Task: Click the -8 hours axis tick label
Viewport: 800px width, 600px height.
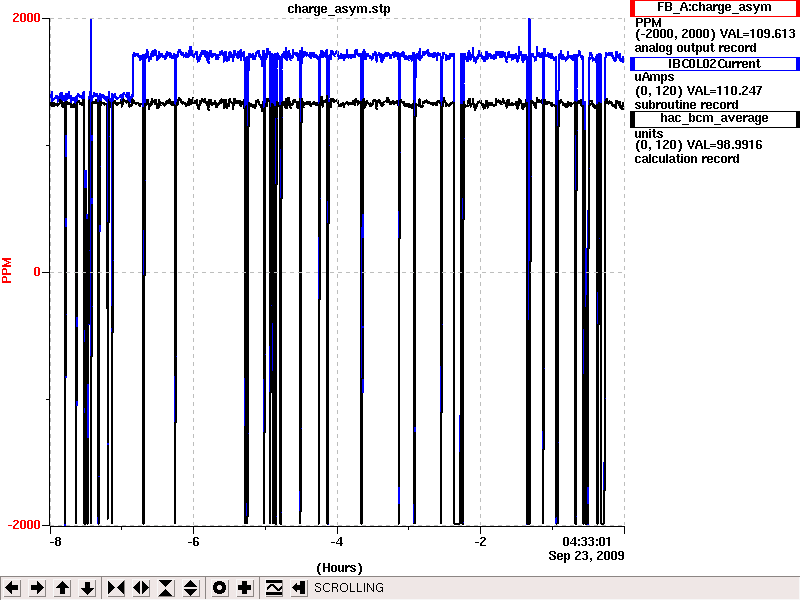Action: (56, 542)
